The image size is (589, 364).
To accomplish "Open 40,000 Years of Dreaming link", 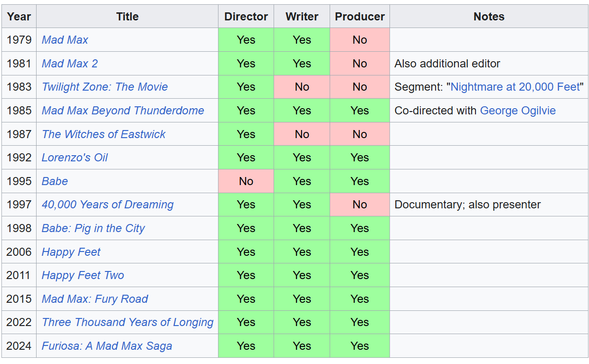I will (x=107, y=205).
